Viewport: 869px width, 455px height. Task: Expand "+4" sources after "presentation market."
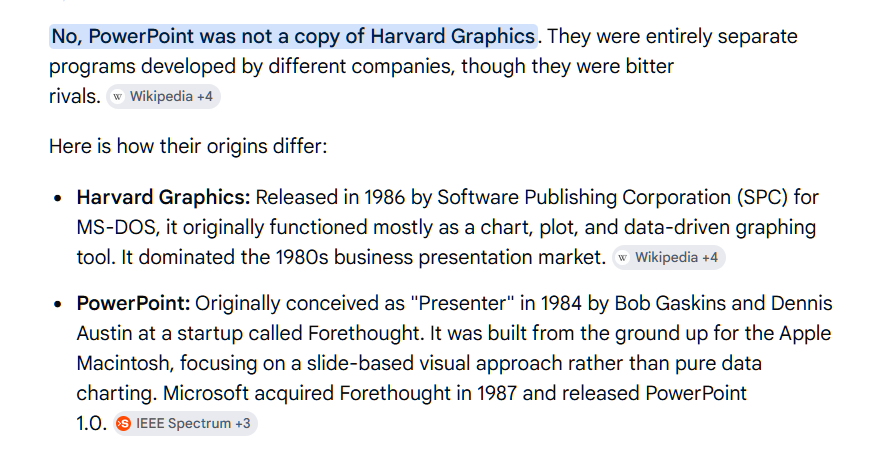[x=710, y=258]
